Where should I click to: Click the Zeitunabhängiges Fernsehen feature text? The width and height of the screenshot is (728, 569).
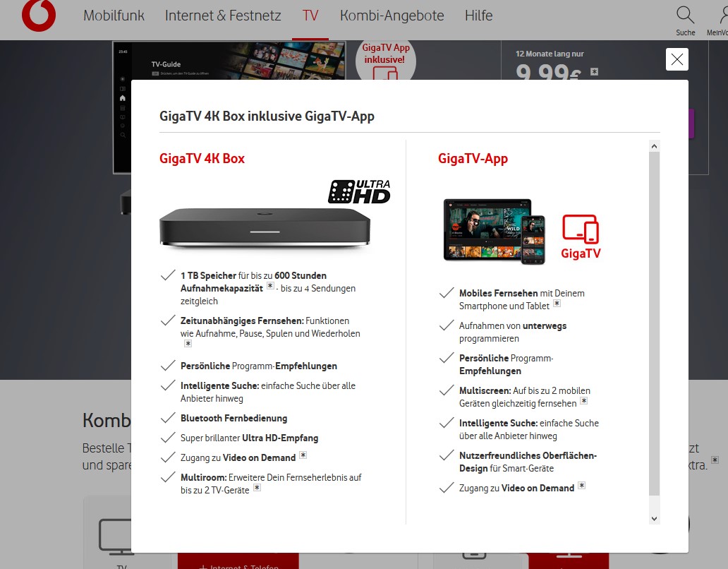tap(270, 327)
